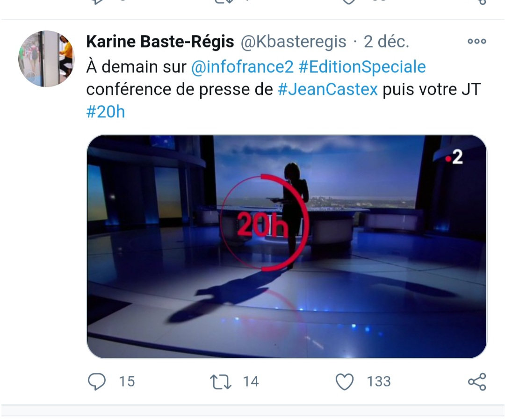Viewport: 505px width, 420px height.
Task: Click the France 2 logo in image
Action: pos(454,158)
